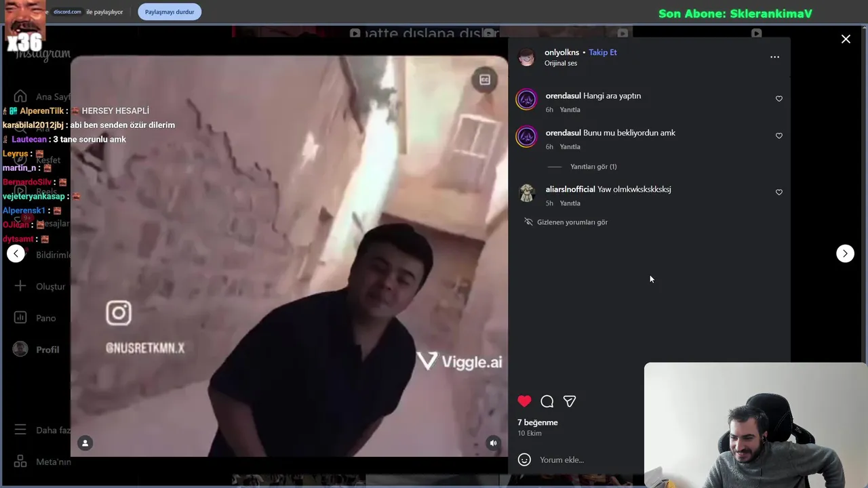The width and height of the screenshot is (868, 488).
Task: Expand 'Yanıtları gör (1)' replies
Action: (593, 167)
